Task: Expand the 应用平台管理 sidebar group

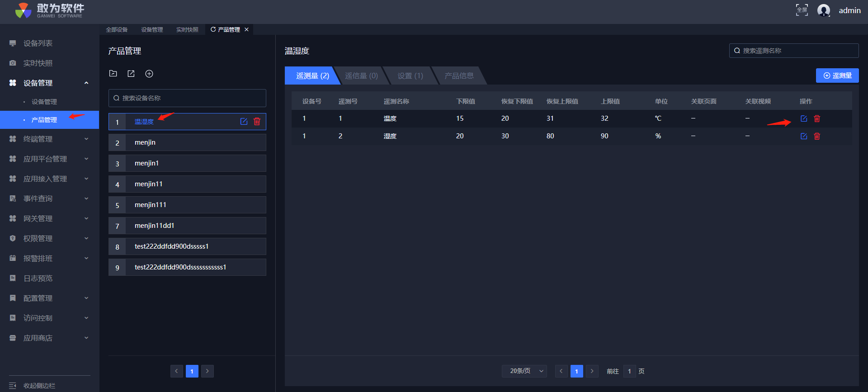Action: pos(86,159)
